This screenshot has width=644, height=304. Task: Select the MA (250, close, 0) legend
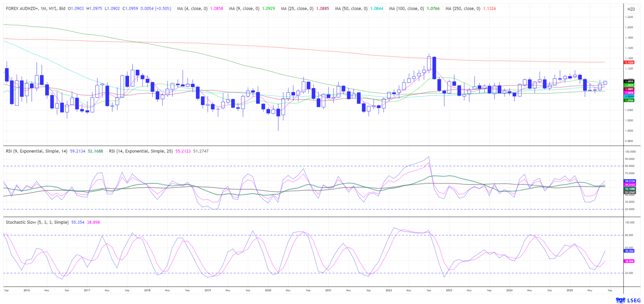pos(463,8)
